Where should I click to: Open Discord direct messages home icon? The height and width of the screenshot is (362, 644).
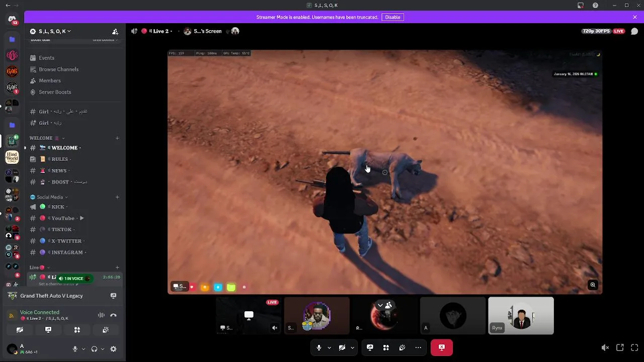pyautogui.click(x=12, y=19)
